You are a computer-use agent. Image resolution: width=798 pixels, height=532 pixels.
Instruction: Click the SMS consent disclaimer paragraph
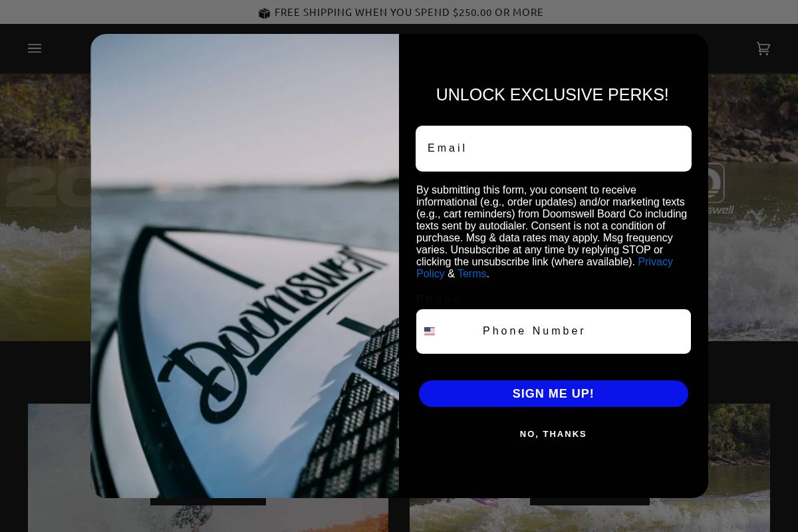(x=552, y=231)
